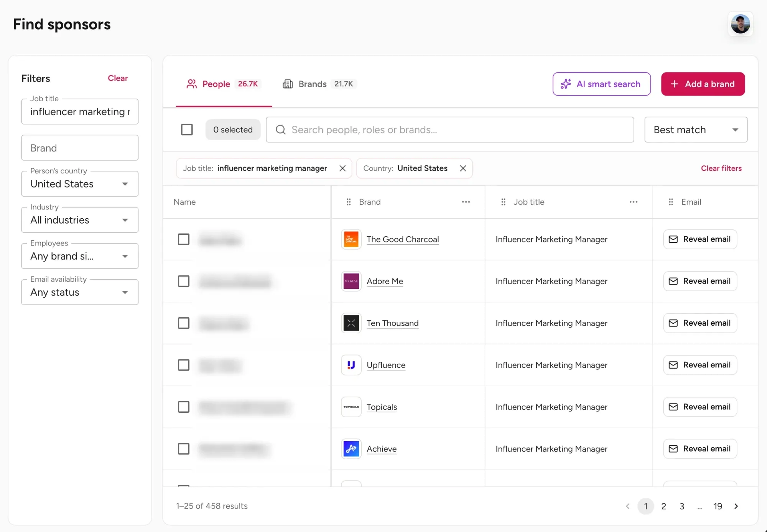The width and height of the screenshot is (767, 532).
Task: Open the Email availability dropdown
Action: click(x=80, y=292)
